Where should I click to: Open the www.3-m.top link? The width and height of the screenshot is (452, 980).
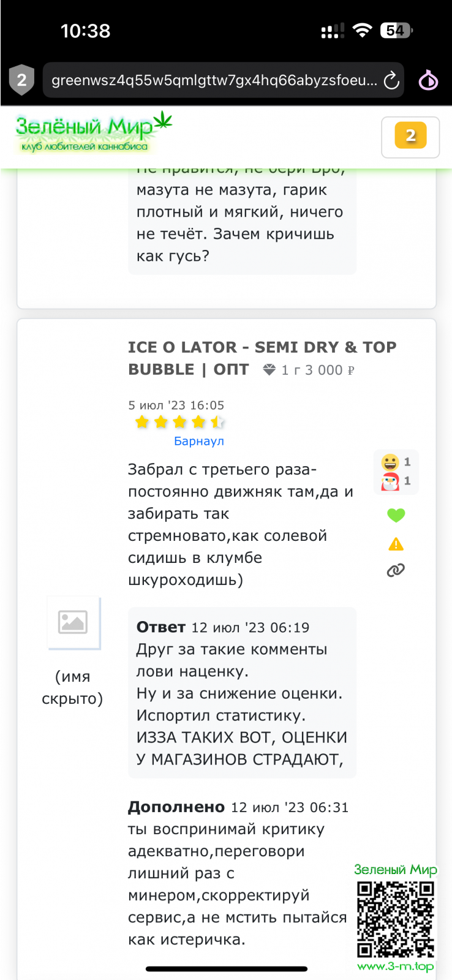point(396,966)
